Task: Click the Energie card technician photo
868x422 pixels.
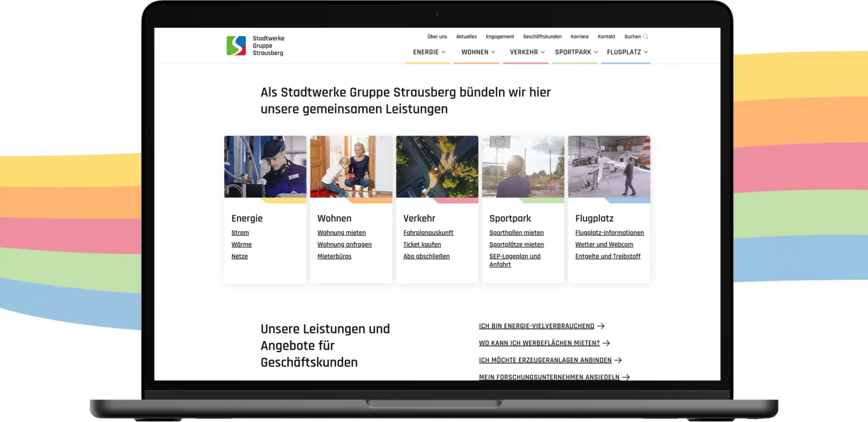Action: (x=265, y=166)
